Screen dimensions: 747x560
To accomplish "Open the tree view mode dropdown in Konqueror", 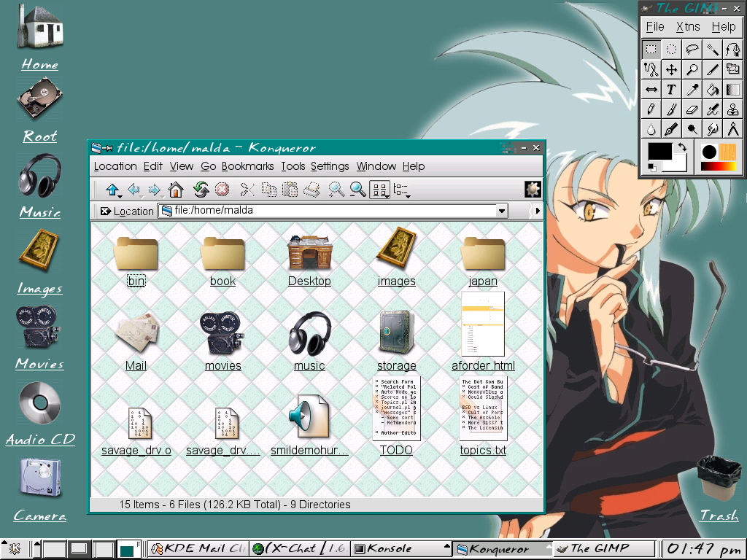I will (x=408, y=195).
